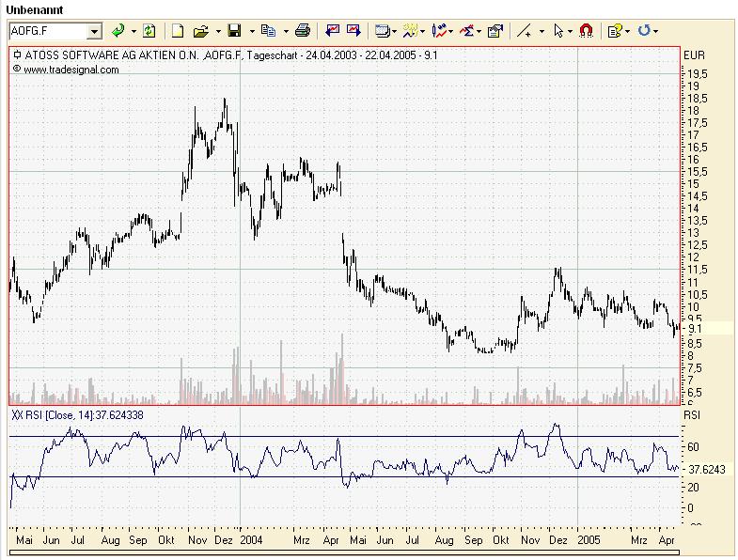The width and height of the screenshot is (738, 560).
Task: Open dropdown arrow beside the indicator icon
Action: click(x=422, y=32)
